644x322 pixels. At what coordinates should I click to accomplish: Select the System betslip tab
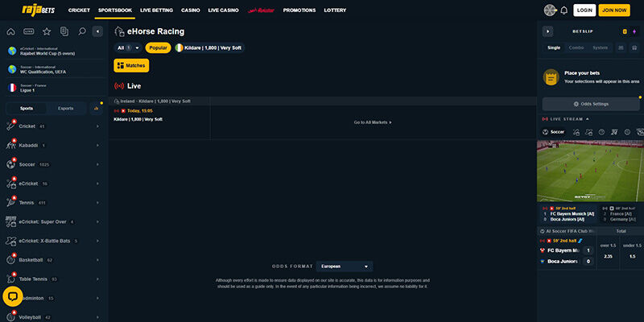point(600,48)
